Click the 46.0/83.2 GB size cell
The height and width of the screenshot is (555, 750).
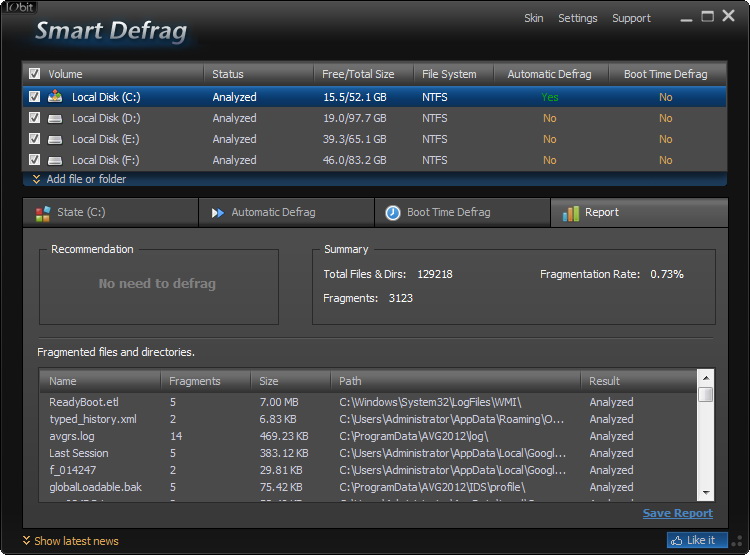pyautogui.click(x=355, y=160)
